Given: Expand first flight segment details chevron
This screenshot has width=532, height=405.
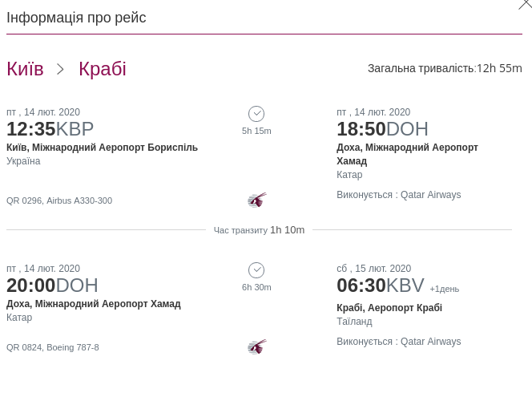Looking at the screenshot, I should pos(256,114).
